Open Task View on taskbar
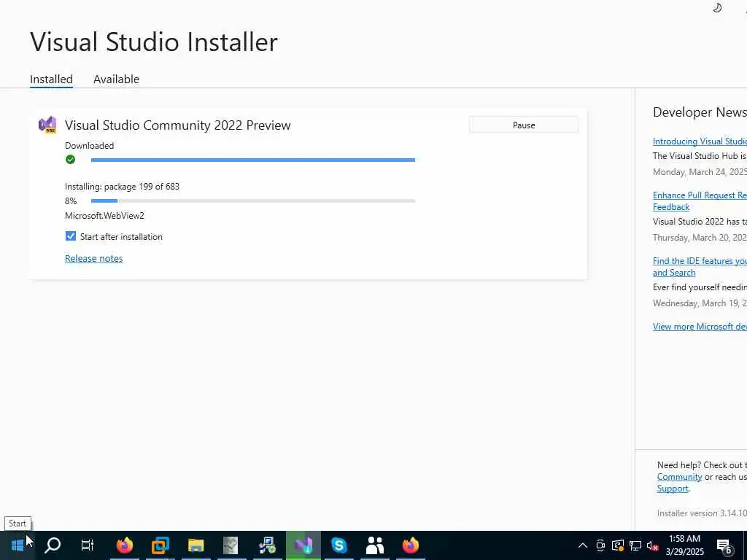 pos(88,545)
